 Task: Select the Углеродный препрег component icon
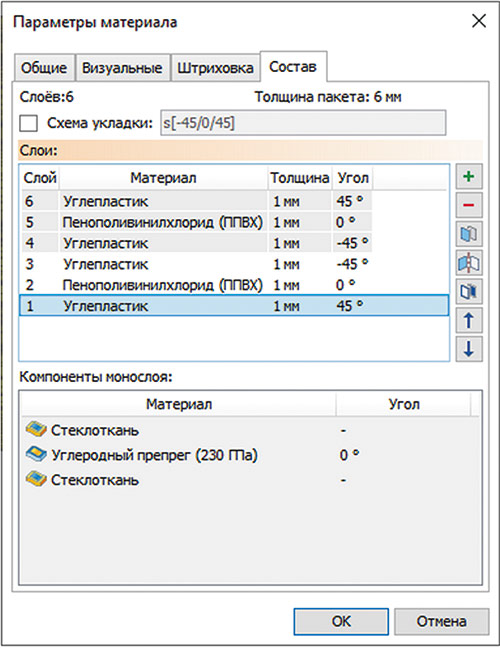tap(36, 454)
